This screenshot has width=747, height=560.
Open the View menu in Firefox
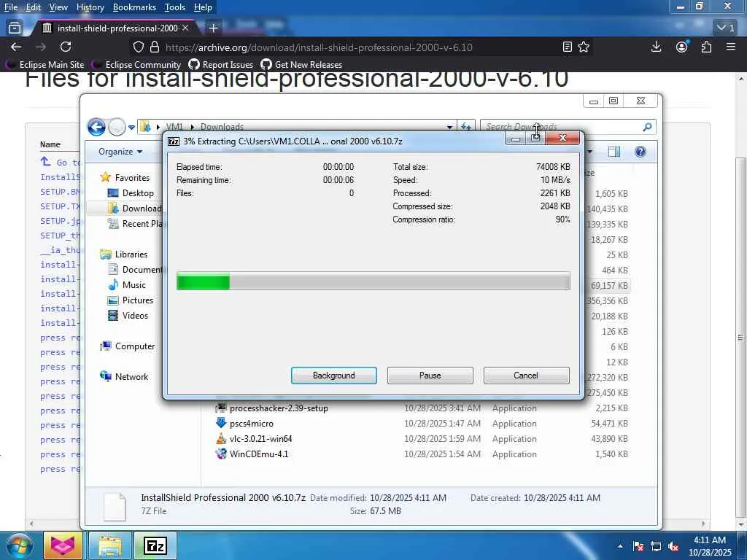[x=58, y=7]
